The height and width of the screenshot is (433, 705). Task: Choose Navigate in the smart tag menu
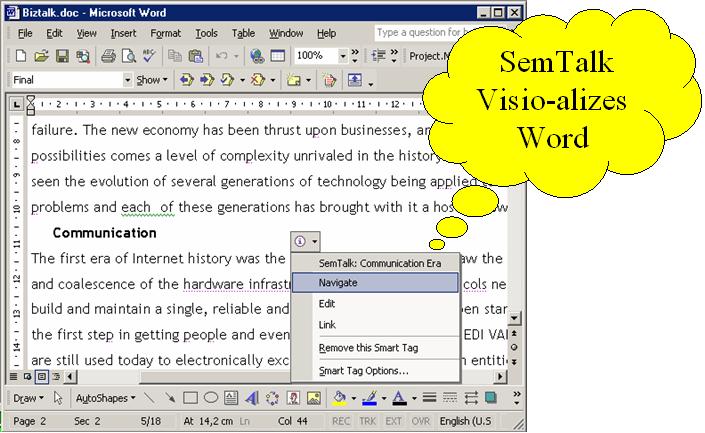tap(375, 283)
